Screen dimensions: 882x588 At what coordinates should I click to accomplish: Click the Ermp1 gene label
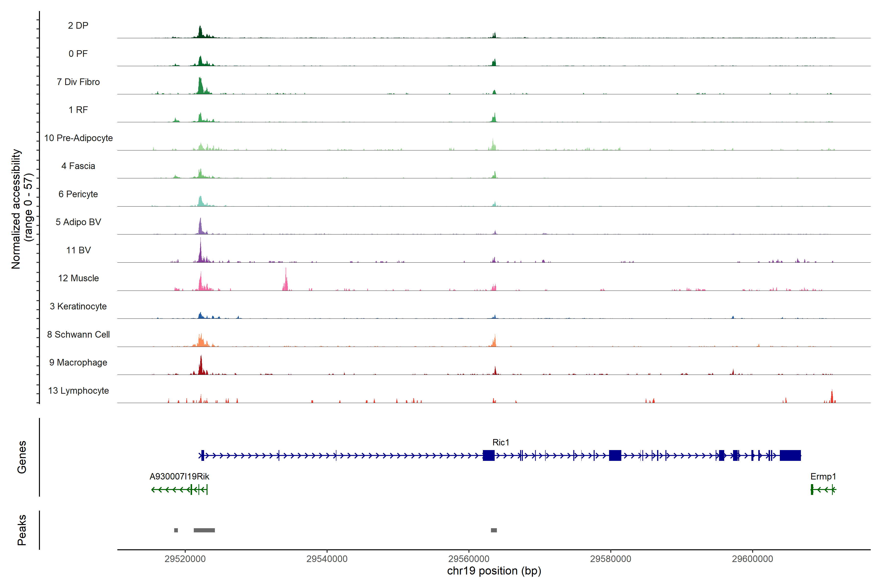pyautogui.click(x=823, y=477)
